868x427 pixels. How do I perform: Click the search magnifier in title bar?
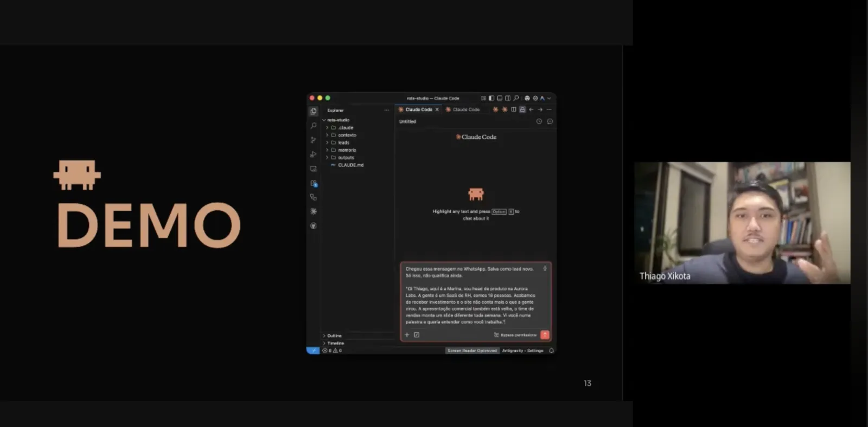516,98
